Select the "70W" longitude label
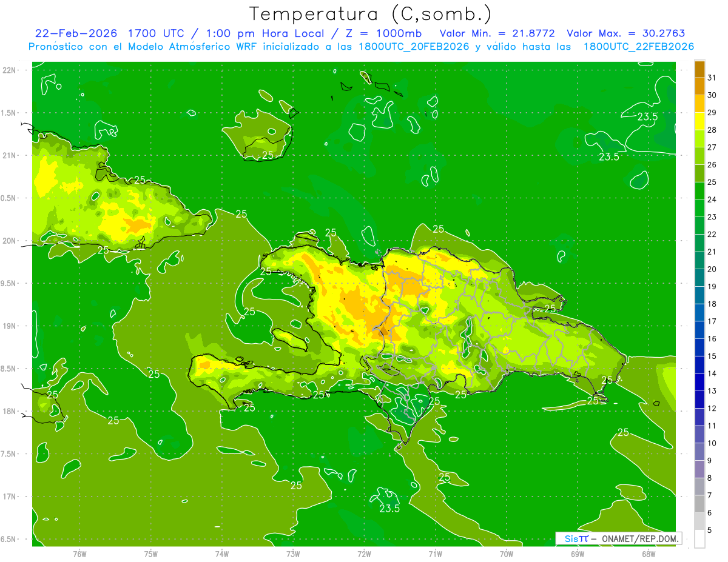This screenshot has width=728, height=562. (x=507, y=554)
